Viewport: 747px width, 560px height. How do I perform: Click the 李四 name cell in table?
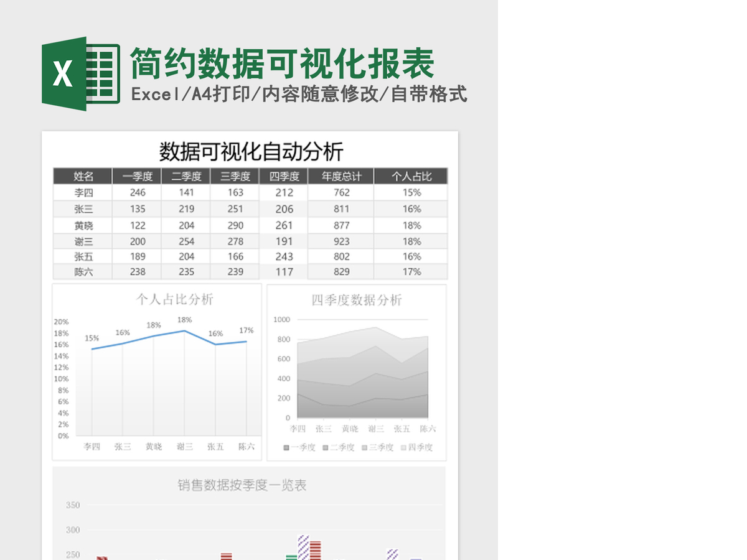(x=83, y=193)
